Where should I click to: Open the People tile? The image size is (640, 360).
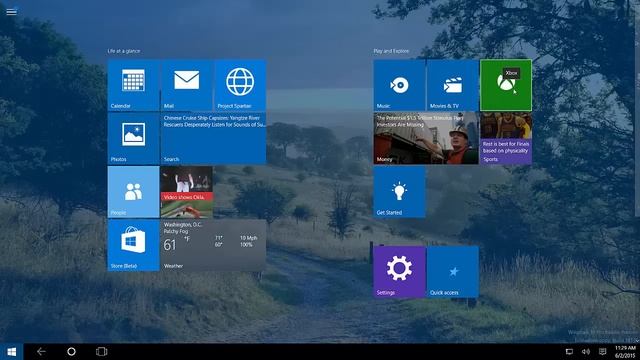pyautogui.click(x=133, y=192)
